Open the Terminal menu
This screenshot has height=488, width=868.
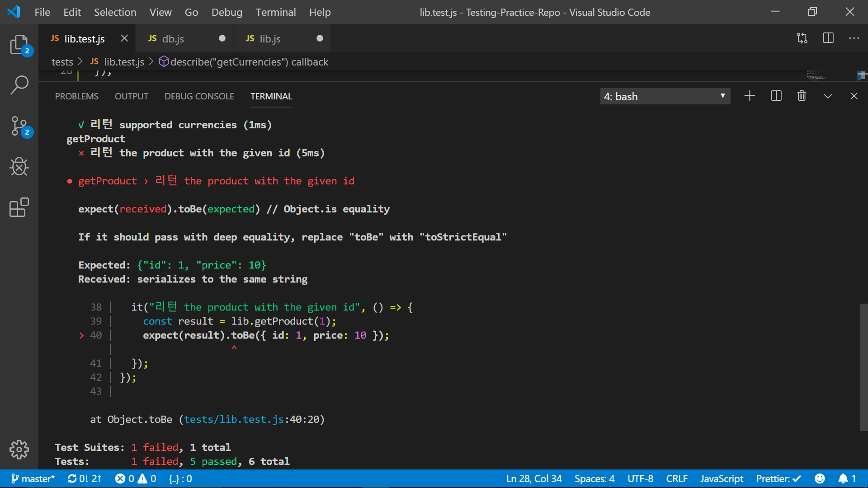(275, 12)
